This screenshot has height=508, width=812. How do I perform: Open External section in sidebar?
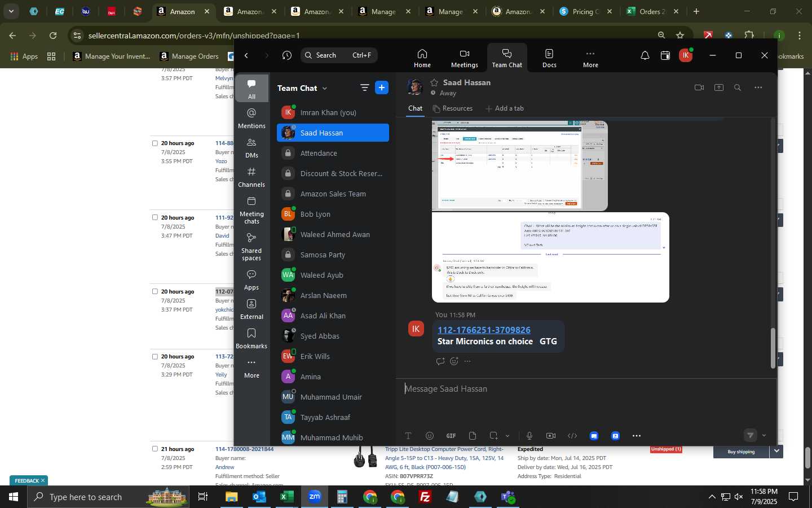[251, 309]
